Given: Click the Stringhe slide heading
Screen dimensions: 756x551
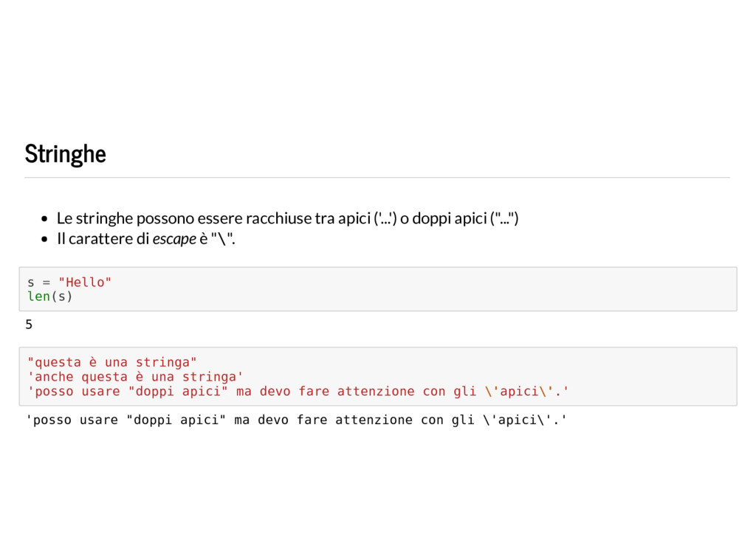Looking at the screenshot, I should [65, 154].
